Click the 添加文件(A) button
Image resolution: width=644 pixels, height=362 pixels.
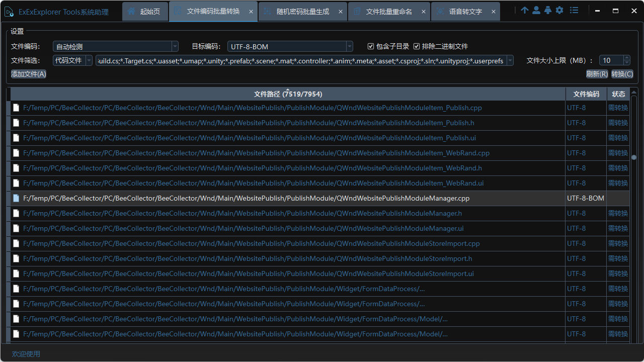point(28,74)
